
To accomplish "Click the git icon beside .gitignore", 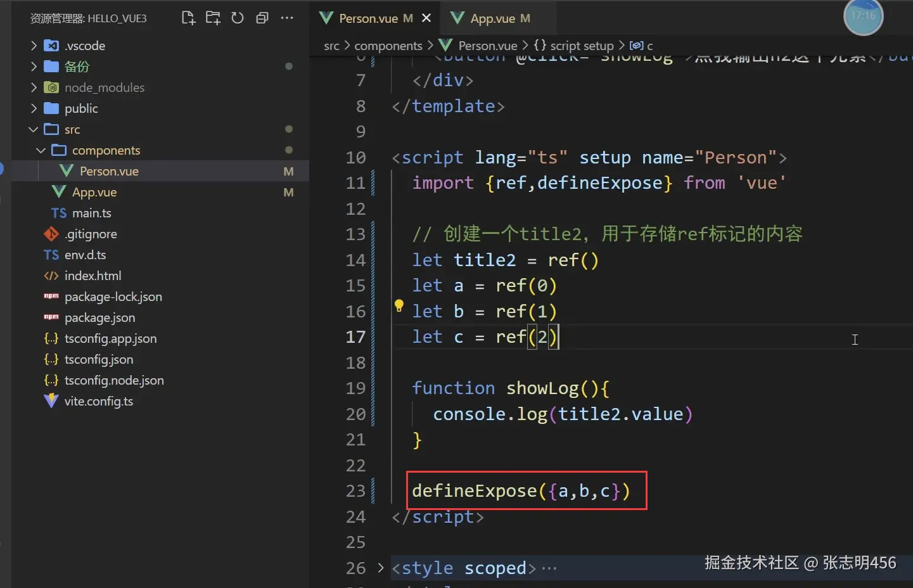I will tap(51, 234).
